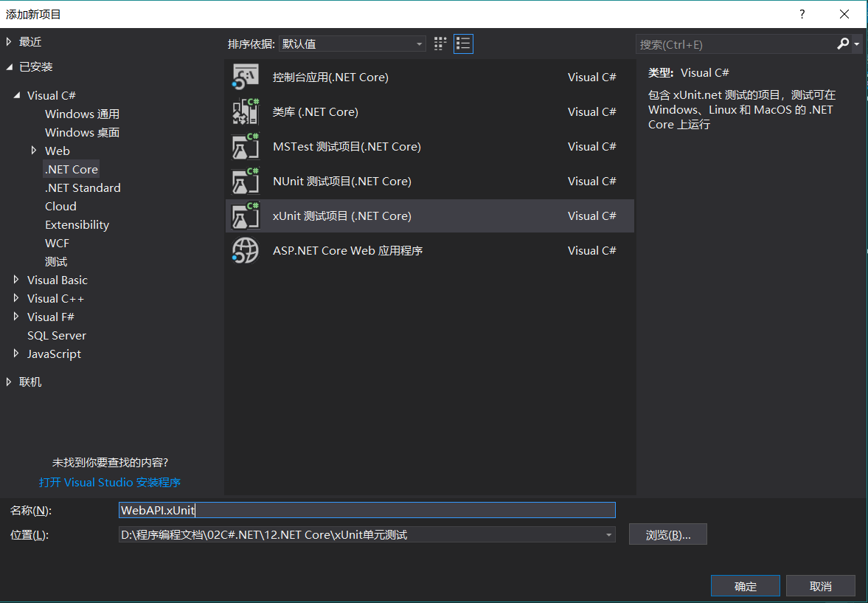
Task: Select the console app (.NET Core) template icon
Action: 246,77
